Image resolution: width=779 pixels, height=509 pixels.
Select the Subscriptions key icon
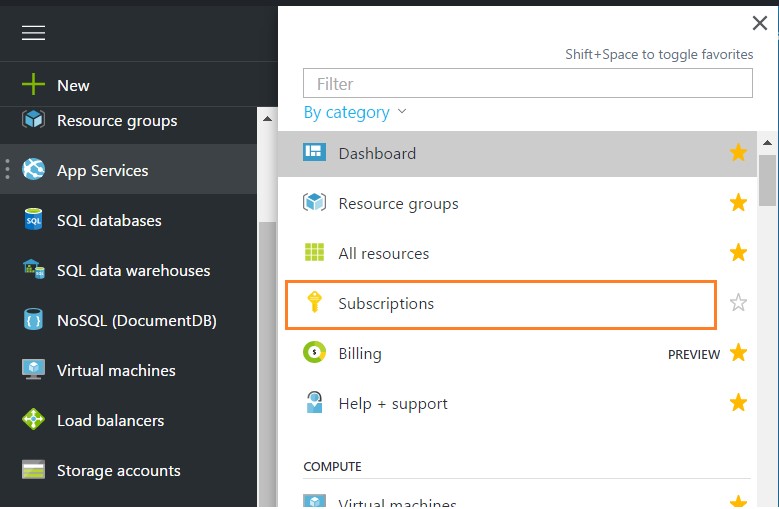[x=315, y=303]
